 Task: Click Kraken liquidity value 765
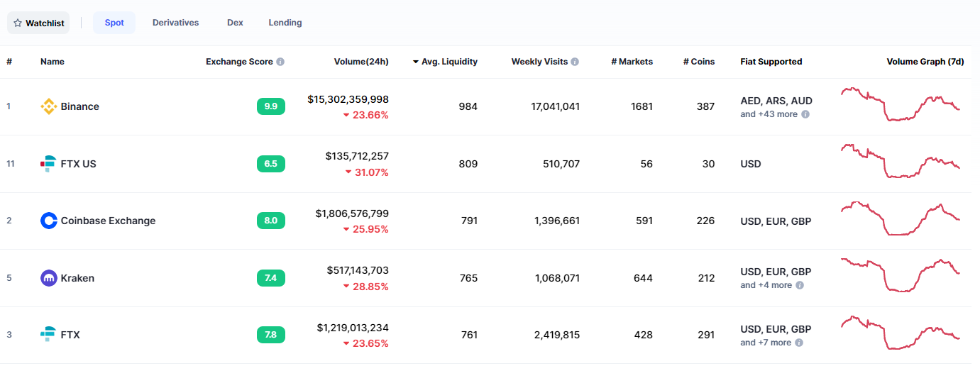click(468, 278)
